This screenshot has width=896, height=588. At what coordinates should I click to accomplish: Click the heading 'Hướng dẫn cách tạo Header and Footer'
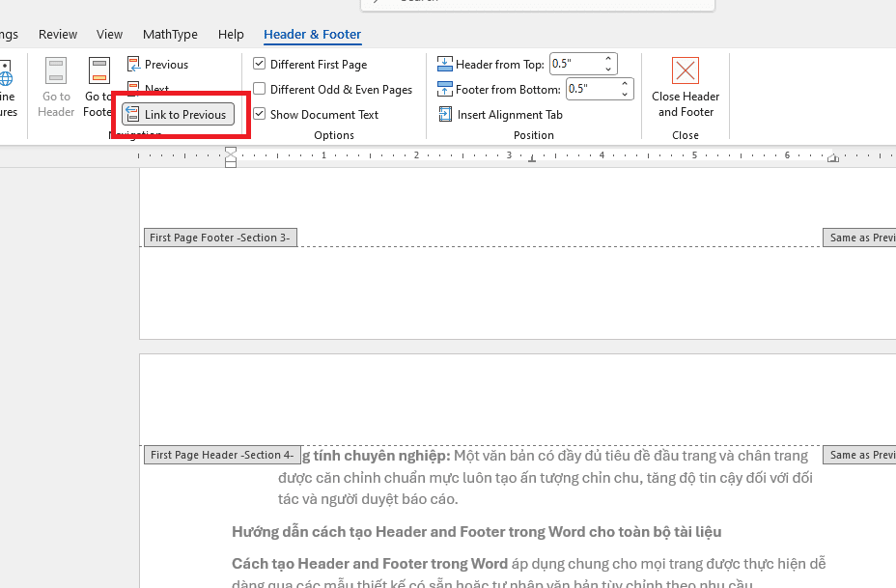click(477, 532)
